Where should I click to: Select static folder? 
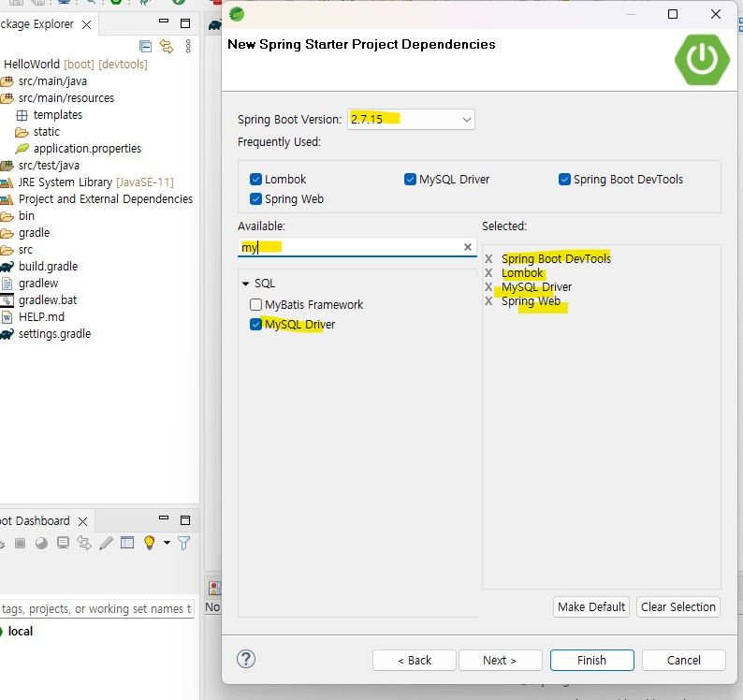[47, 131]
